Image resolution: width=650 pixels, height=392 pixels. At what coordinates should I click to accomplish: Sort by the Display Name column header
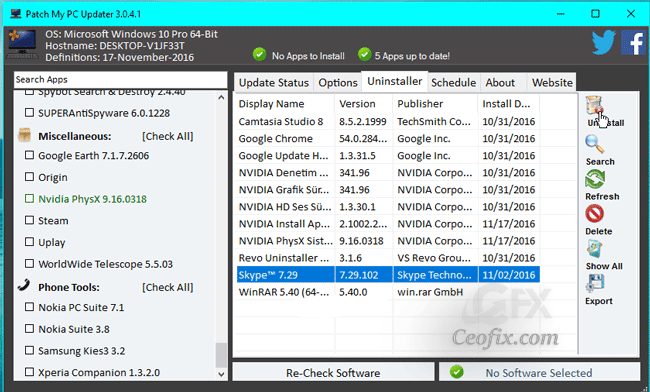click(285, 104)
